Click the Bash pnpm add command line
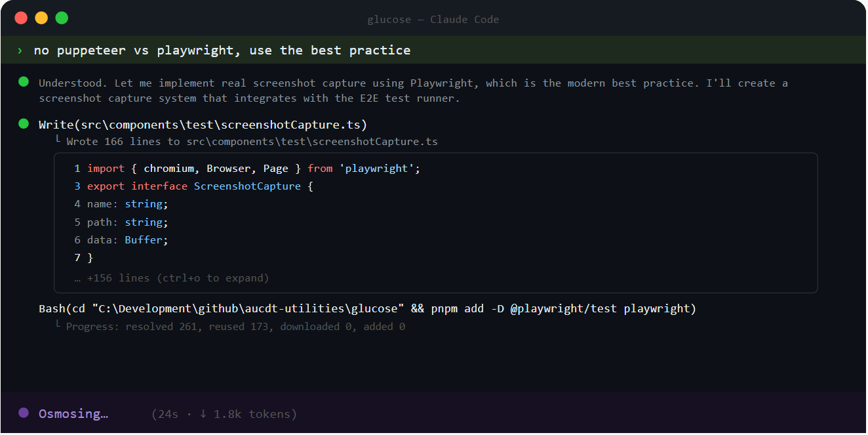The image size is (868, 435). [367, 308]
